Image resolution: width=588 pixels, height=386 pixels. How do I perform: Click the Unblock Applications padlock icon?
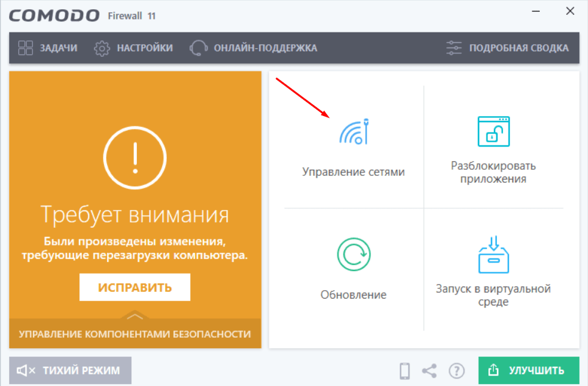493,131
